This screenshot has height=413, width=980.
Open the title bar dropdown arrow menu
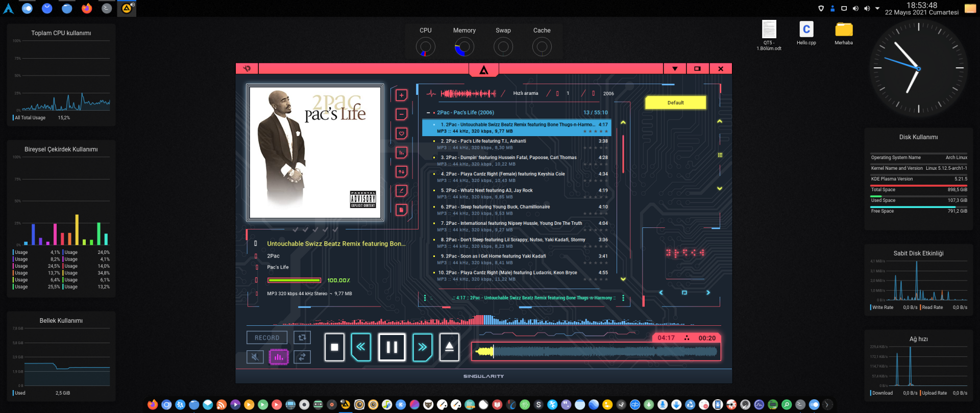tap(675, 69)
